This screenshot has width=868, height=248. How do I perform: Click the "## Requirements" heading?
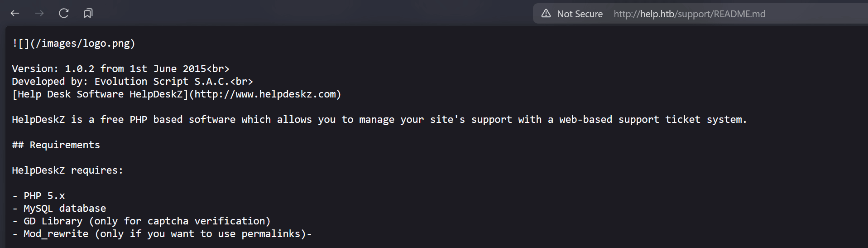pyautogui.click(x=56, y=145)
